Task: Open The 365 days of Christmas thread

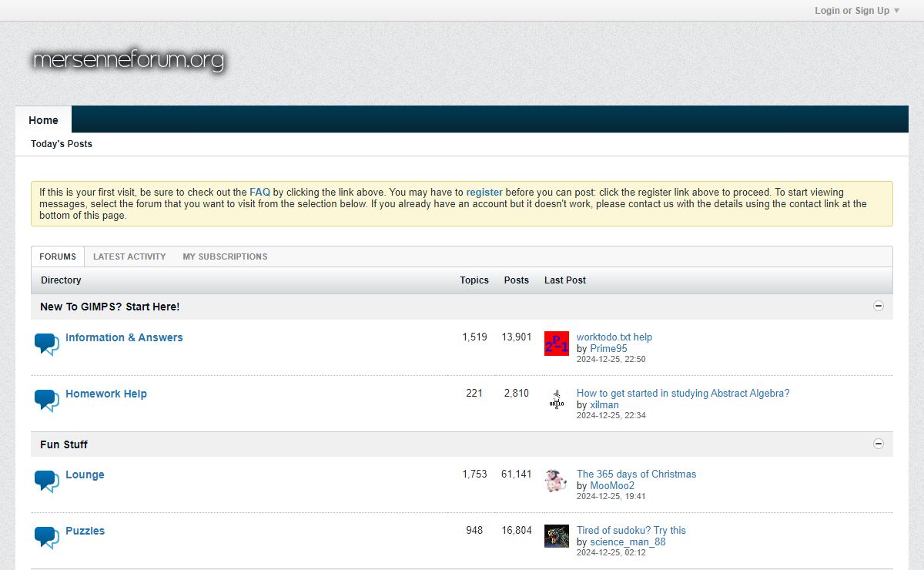Action: pyautogui.click(x=636, y=474)
